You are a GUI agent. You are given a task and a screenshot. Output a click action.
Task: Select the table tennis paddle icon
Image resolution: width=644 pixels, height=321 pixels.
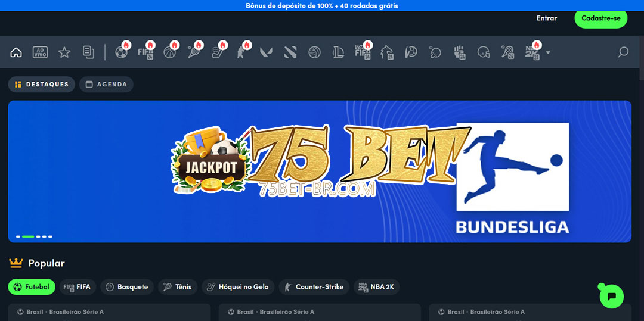tap(435, 52)
